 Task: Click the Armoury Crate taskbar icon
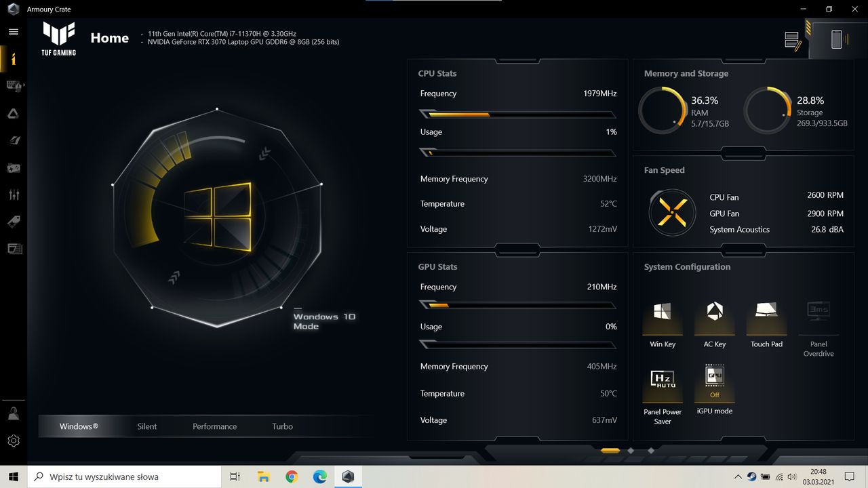(x=348, y=476)
